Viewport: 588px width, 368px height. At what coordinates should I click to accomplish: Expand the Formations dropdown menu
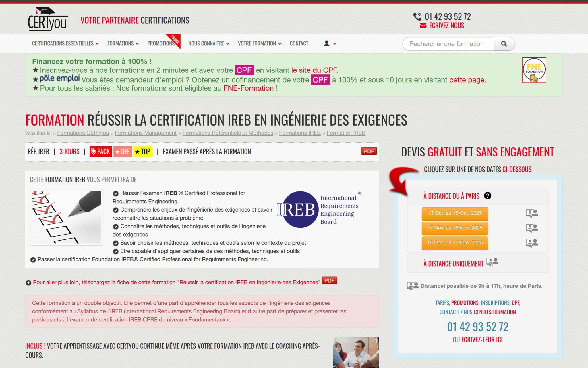point(123,43)
